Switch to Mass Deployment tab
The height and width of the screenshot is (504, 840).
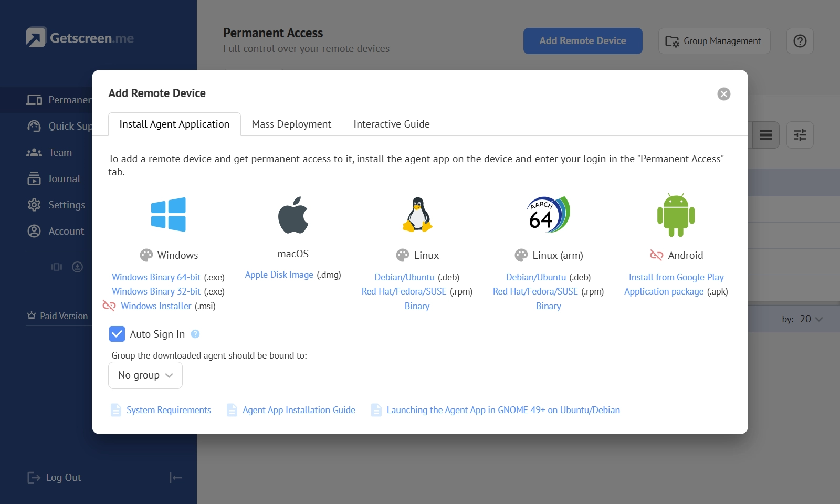[x=291, y=124]
